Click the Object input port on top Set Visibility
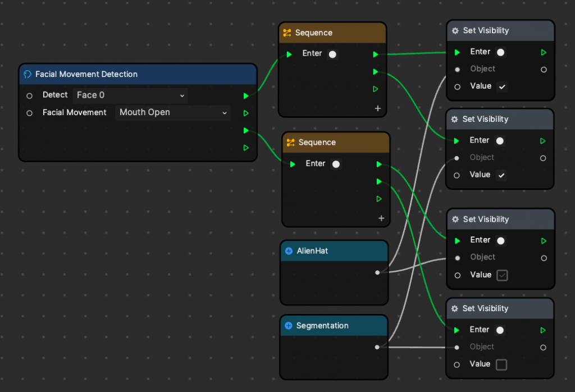Image resolution: width=575 pixels, height=392 pixels. pos(457,70)
